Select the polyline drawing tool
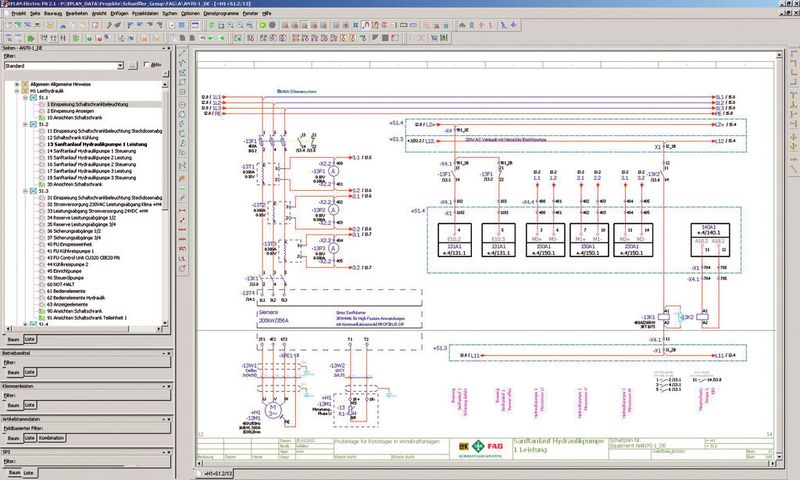This screenshot has width=800, height=480. coord(182,63)
